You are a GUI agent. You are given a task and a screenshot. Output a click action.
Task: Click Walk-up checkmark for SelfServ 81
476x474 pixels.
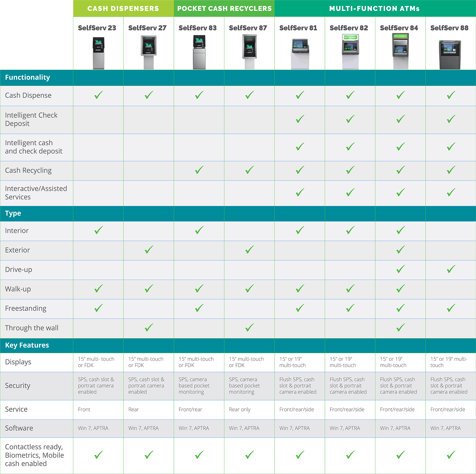tap(300, 289)
